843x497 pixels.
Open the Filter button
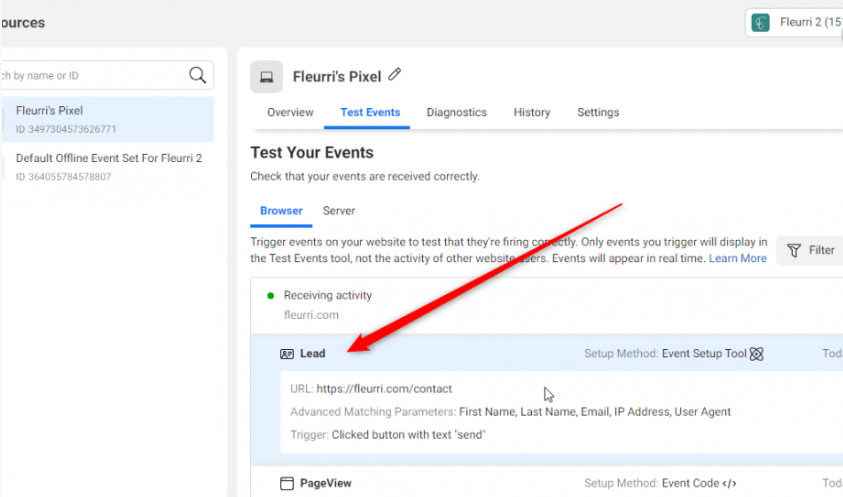pyautogui.click(x=812, y=250)
